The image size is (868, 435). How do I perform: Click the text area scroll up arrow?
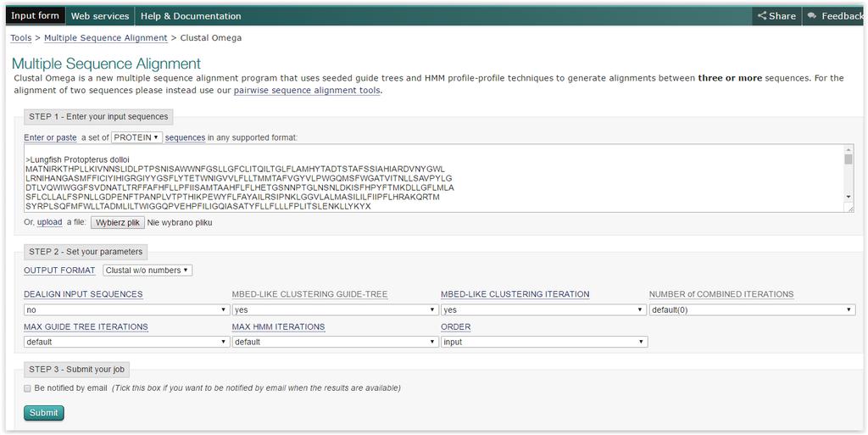coord(849,149)
